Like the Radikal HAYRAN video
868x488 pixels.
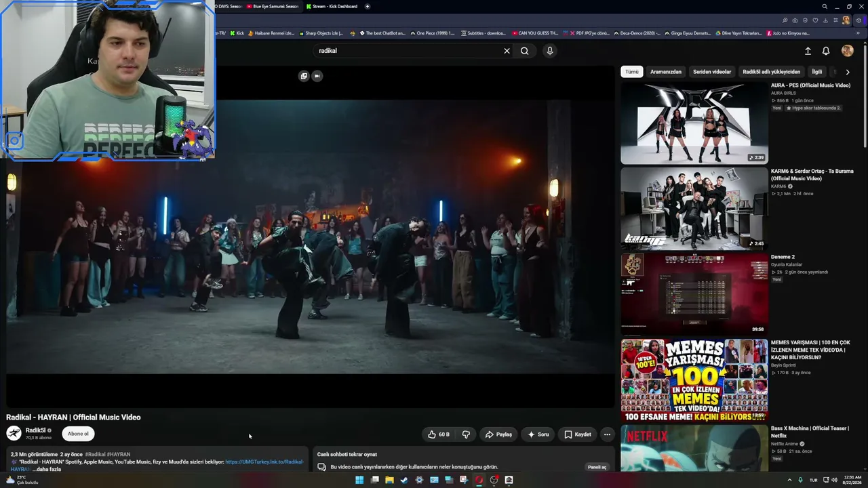point(438,434)
